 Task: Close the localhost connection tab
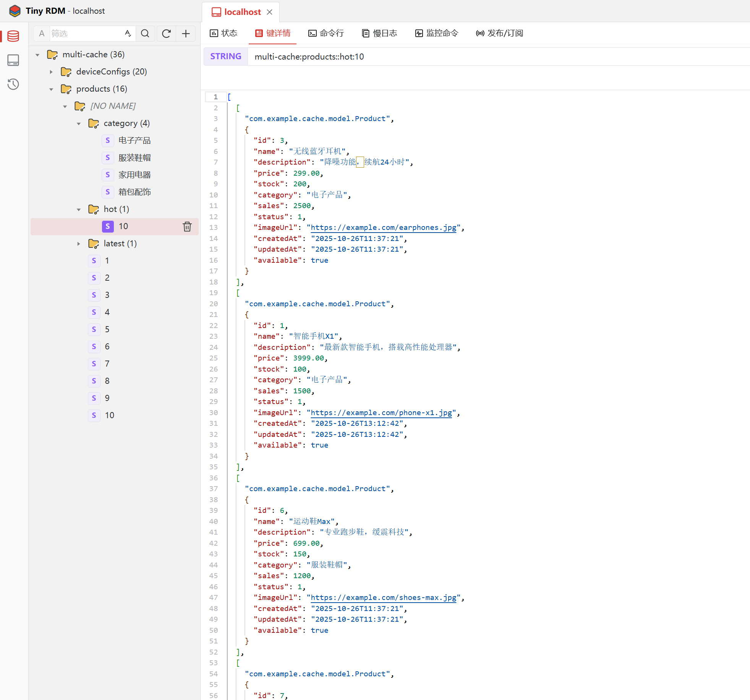coord(270,12)
